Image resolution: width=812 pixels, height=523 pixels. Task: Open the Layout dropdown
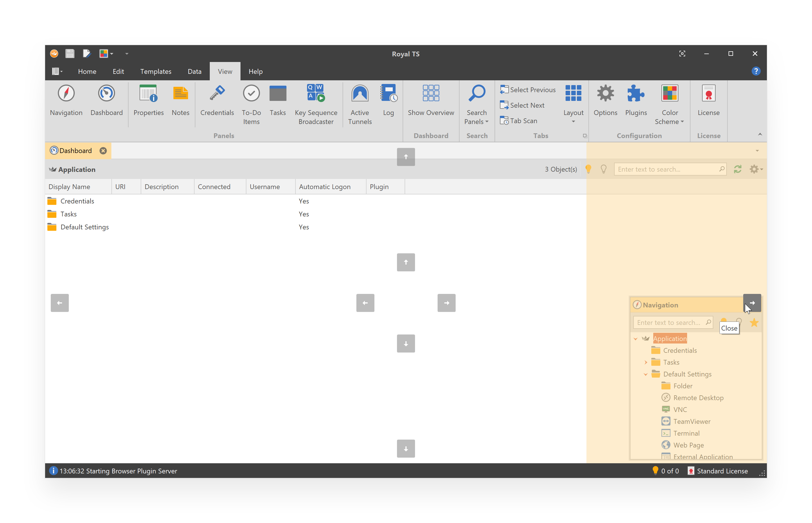573,104
